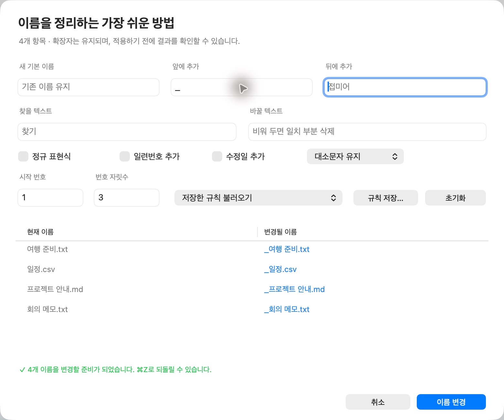
Task: Select the 여행 준비.txt row
Action: [x=252, y=249]
